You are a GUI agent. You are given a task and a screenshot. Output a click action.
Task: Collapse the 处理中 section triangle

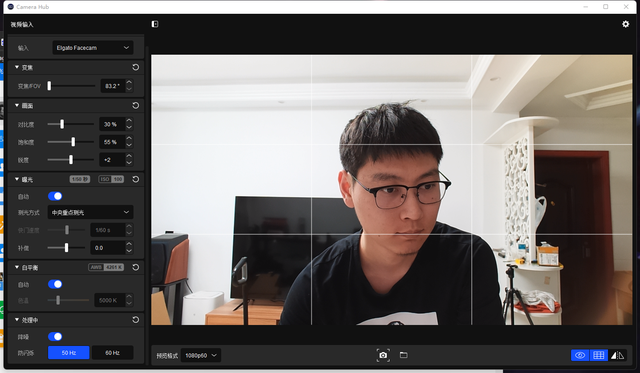[17, 320]
